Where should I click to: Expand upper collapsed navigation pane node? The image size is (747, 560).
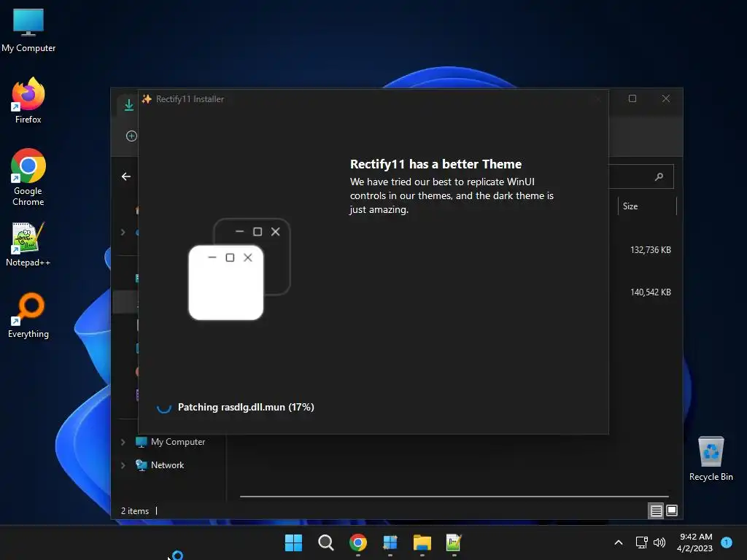click(123, 232)
